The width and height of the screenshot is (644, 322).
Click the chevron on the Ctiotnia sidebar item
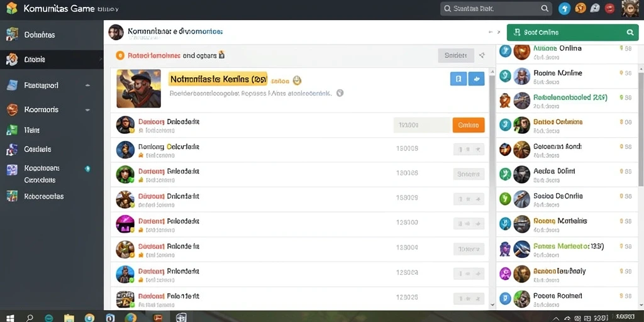101,60
